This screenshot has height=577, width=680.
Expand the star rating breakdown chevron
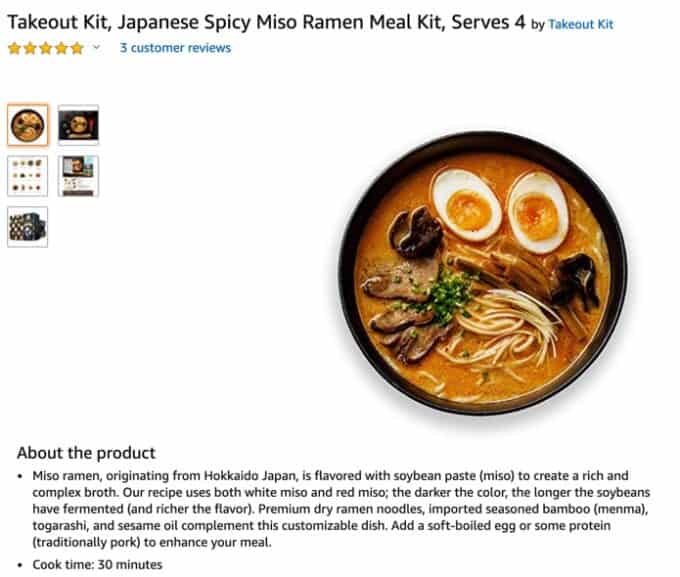pos(96,47)
